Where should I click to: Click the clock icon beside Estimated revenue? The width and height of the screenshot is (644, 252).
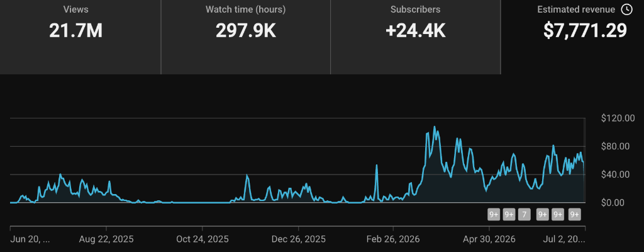pyautogui.click(x=626, y=9)
